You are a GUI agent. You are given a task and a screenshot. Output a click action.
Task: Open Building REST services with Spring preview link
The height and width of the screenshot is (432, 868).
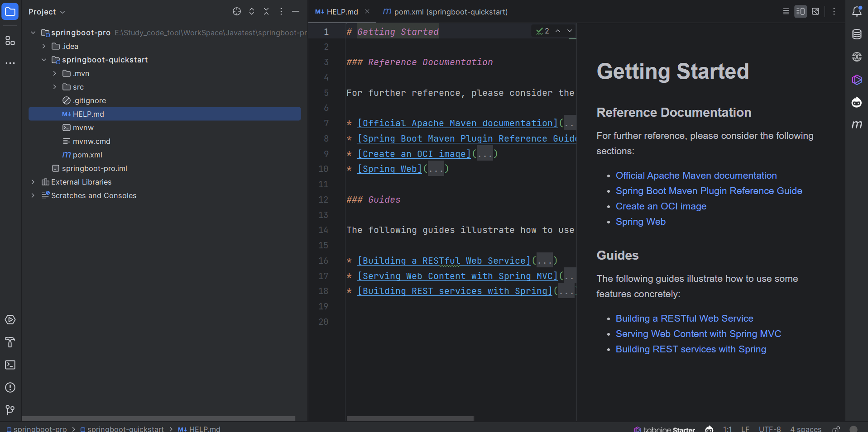click(x=691, y=349)
